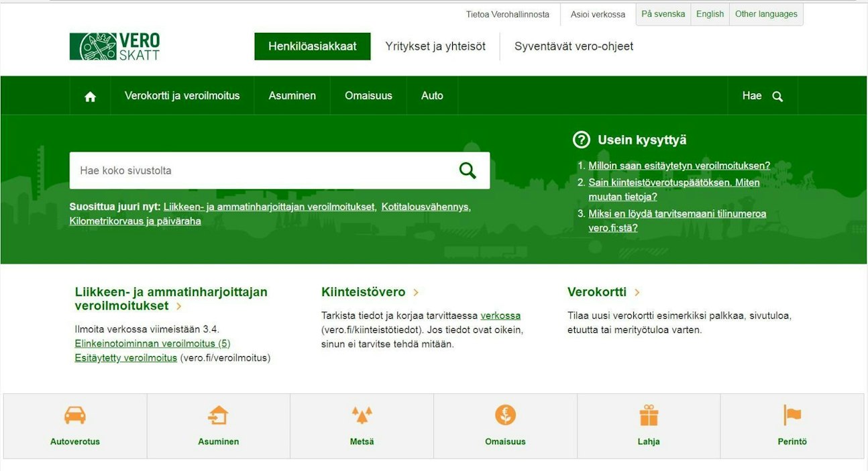The height and width of the screenshot is (471, 868).
Task: Open the Kotitalousvähennys popular link
Action: point(425,207)
